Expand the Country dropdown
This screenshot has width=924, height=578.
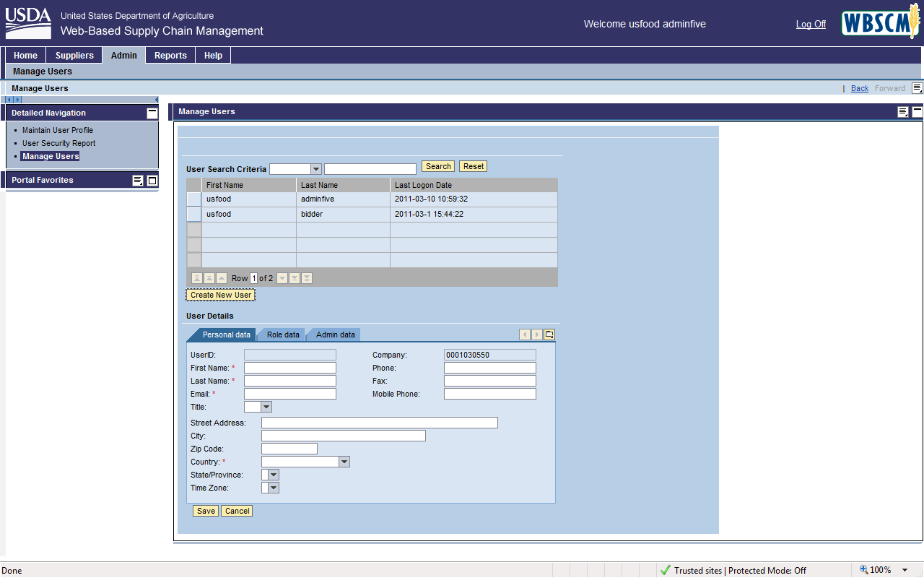(x=344, y=462)
